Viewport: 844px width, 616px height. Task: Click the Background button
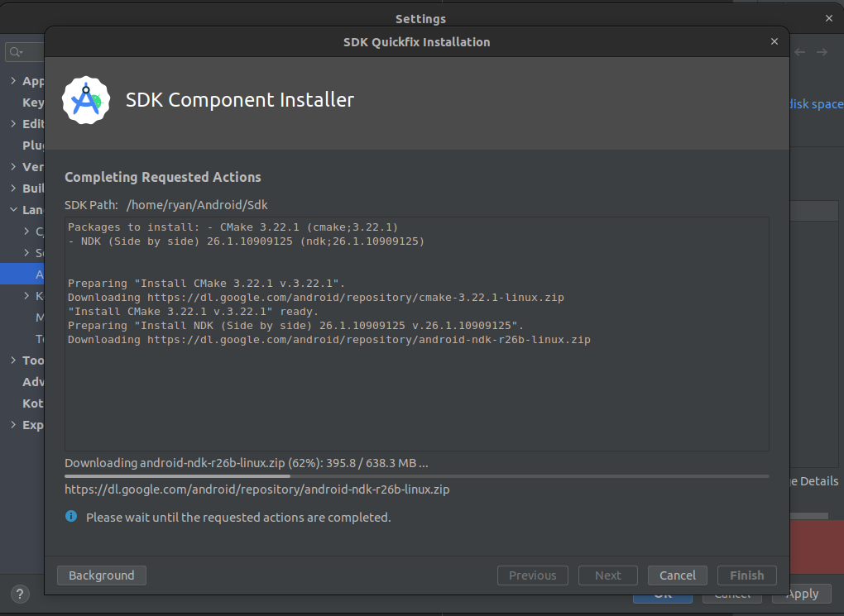[101, 575]
